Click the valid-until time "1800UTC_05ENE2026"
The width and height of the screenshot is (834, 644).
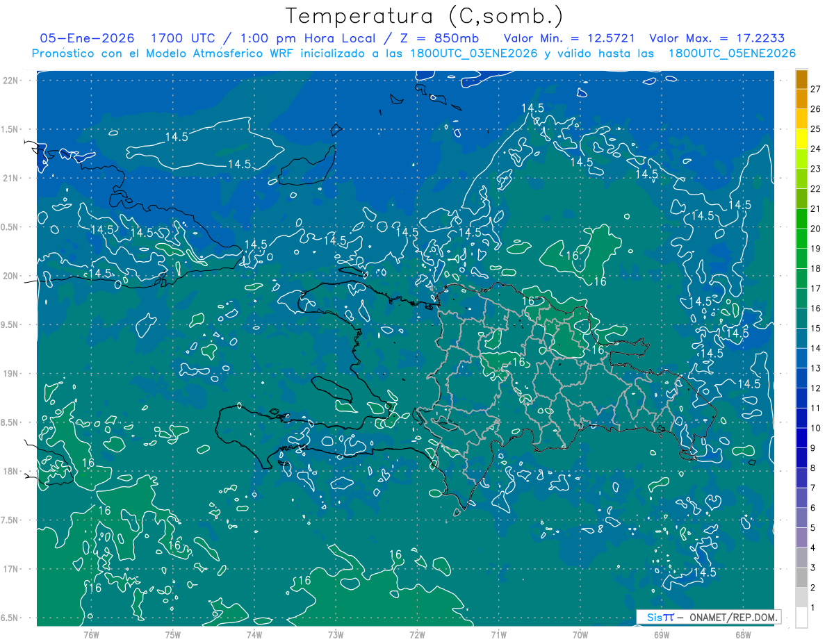click(x=732, y=53)
